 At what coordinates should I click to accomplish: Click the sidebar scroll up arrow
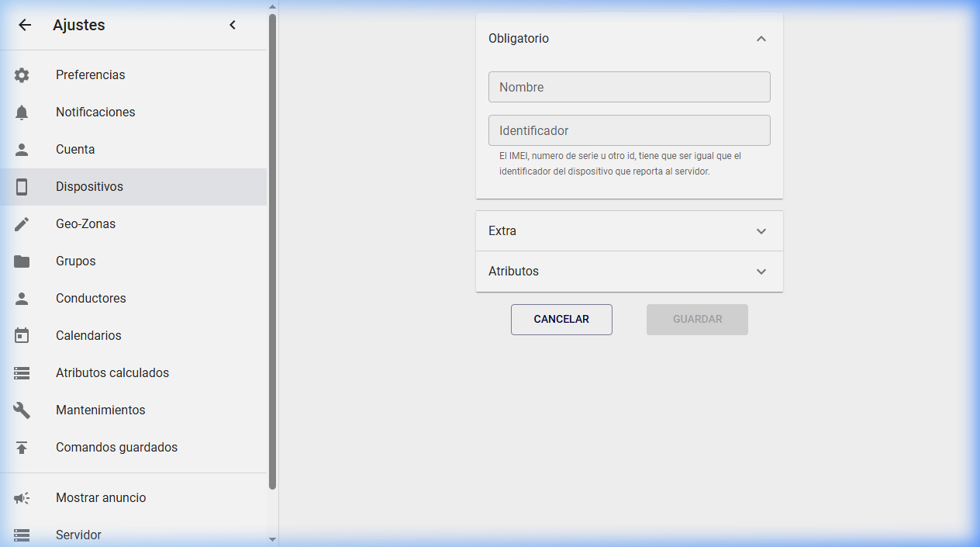point(272,6)
